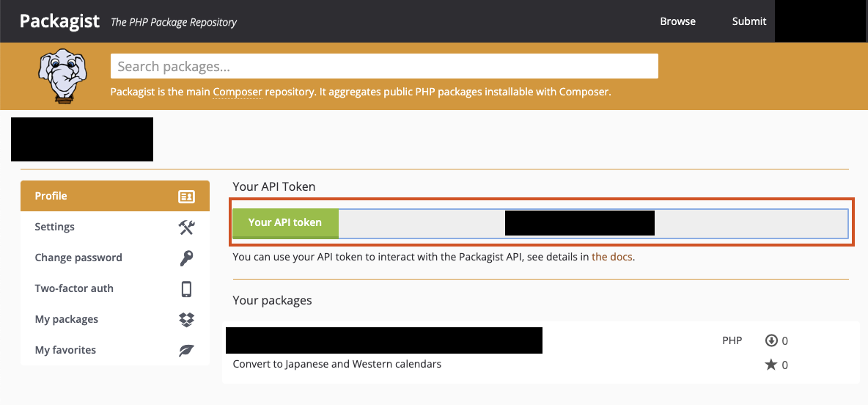Click Browse in the top navigation
Screen dimensions: 868x405
pyautogui.click(x=677, y=21)
